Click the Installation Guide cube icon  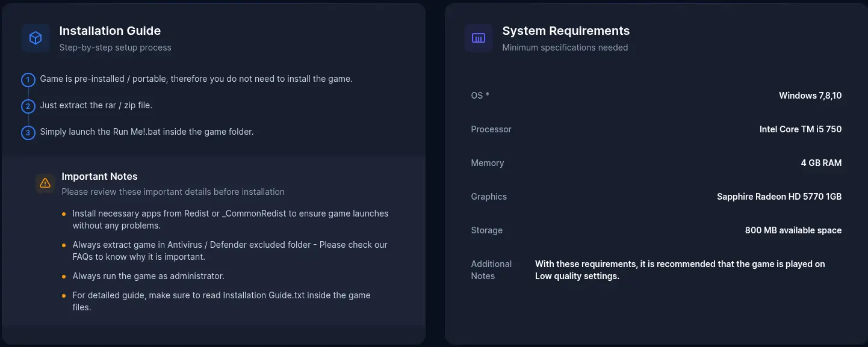[36, 38]
